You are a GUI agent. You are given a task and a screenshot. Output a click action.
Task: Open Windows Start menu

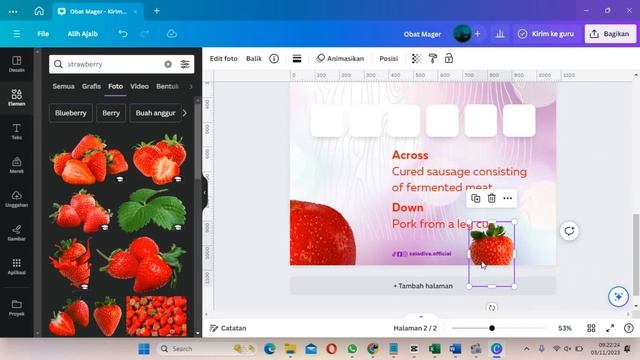(x=144, y=349)
